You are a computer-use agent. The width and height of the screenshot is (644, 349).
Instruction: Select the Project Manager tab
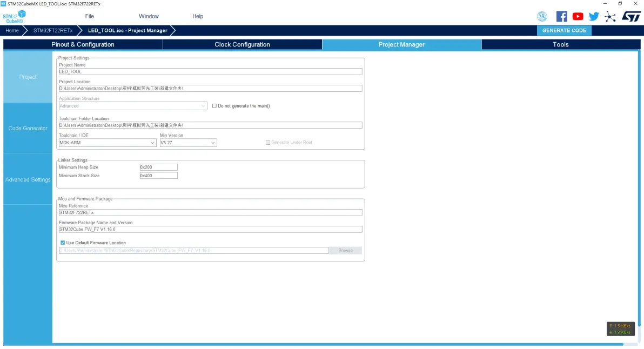click(401, 44)
